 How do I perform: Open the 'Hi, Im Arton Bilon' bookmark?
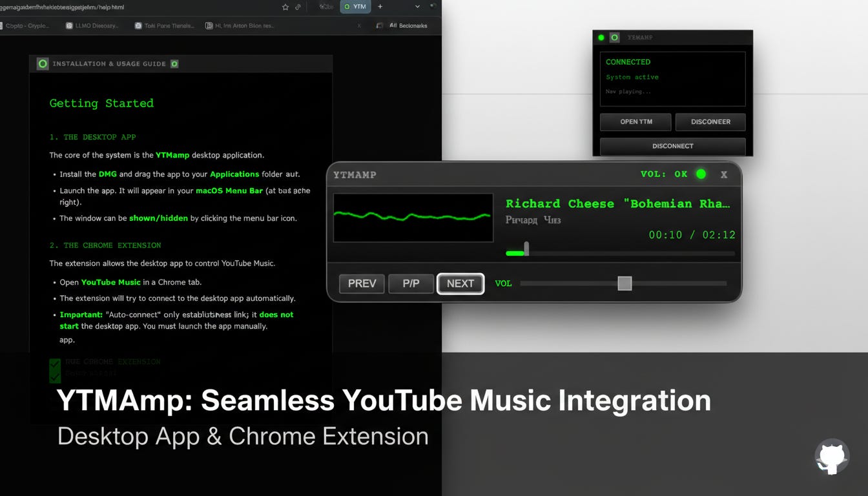240,26
